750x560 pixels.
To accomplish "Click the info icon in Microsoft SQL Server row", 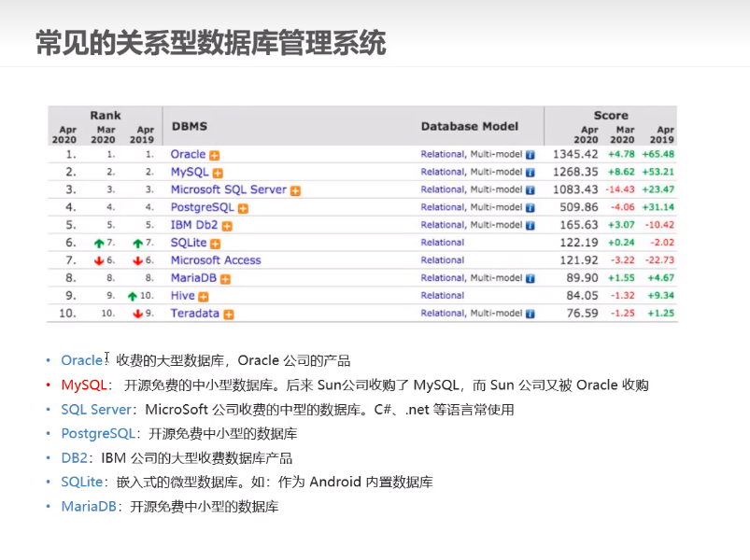I will point(530,190).
